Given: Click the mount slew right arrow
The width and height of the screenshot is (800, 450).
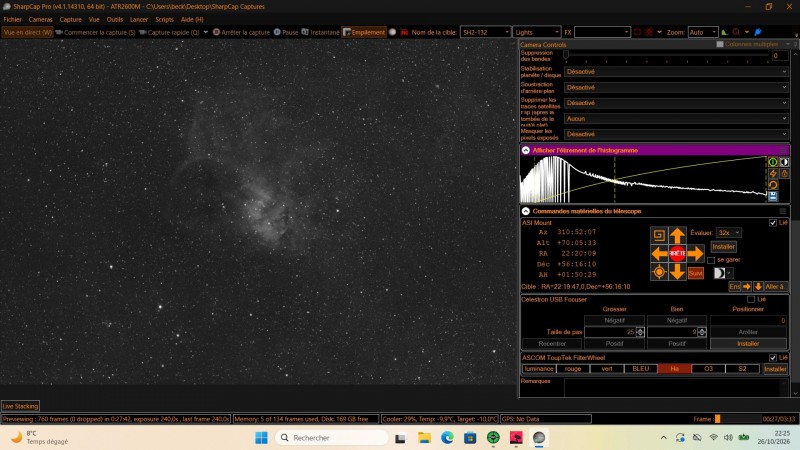Looking at the screenshot, I should [x=695, y=253].
